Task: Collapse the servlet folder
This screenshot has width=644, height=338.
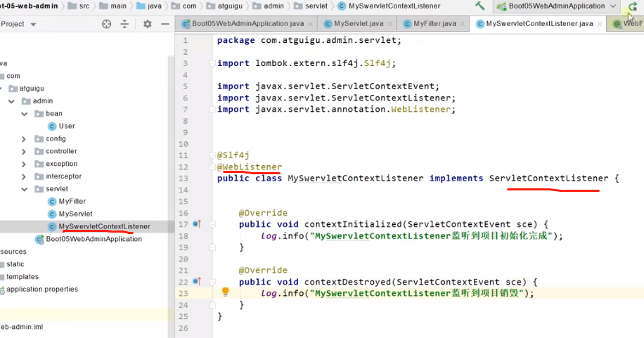Action: pos(24,189)
